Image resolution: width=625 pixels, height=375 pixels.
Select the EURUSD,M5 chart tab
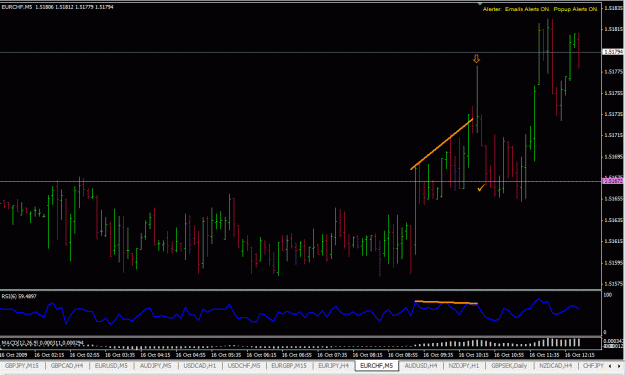111,365
